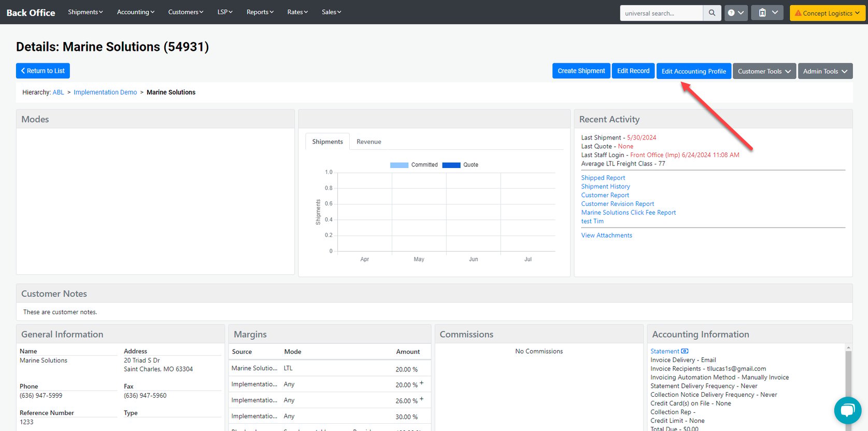
Task: Expand the Customer Tools dropdown
Action: [x=764, y=71]
